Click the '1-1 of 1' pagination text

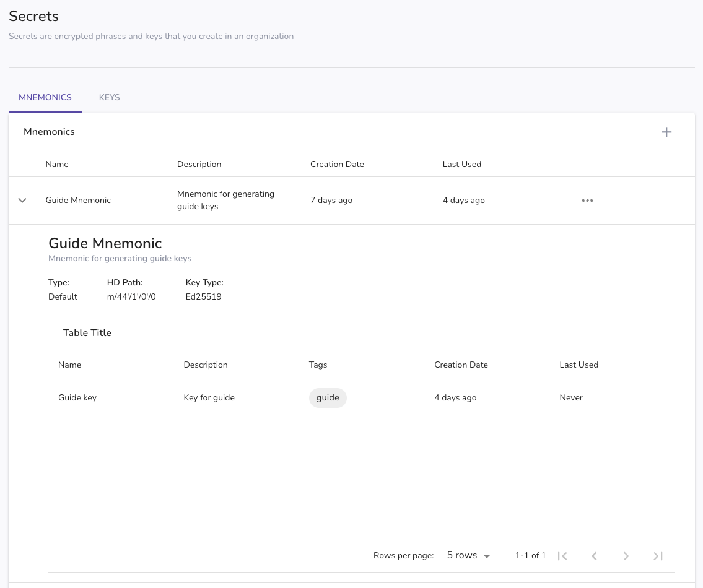coord(530,555)
